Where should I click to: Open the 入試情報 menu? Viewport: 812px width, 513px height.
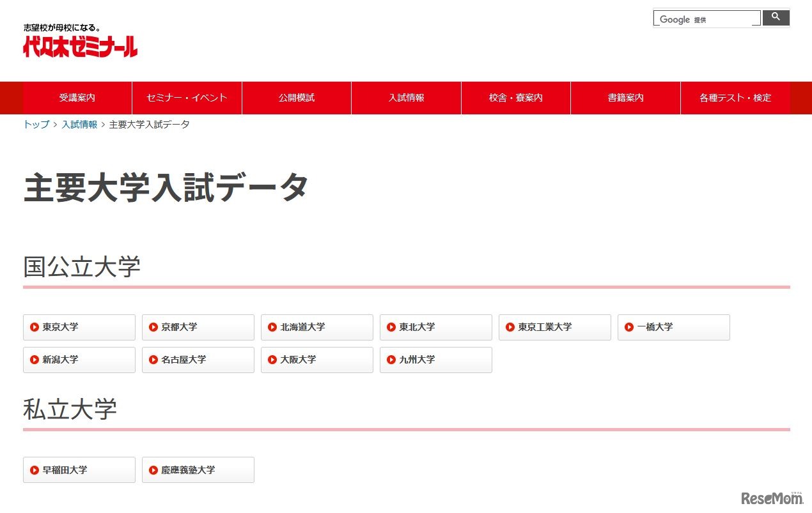click(x=406, y=98)
